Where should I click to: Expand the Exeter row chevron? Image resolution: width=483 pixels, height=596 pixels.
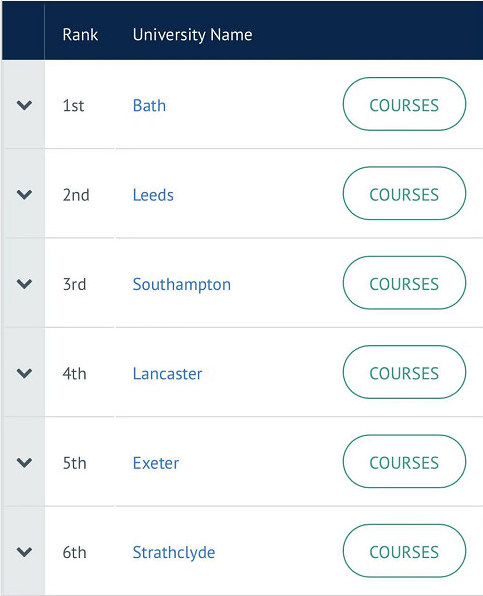coord(24,463)
